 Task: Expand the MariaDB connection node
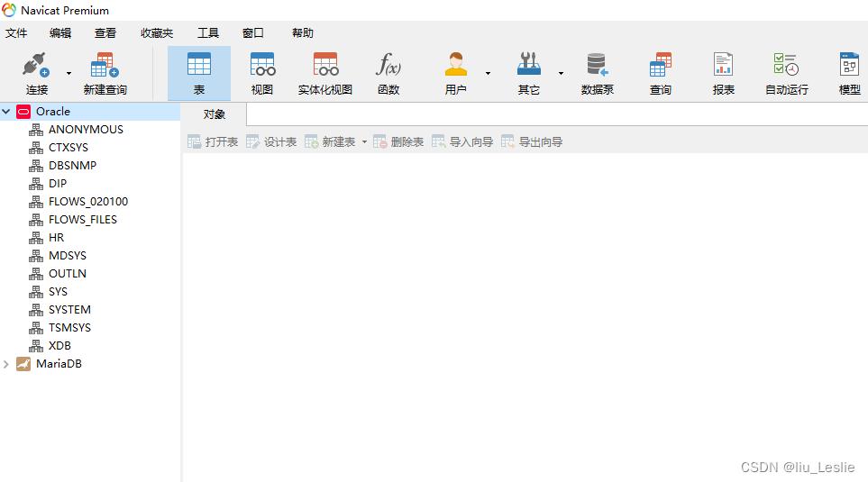(6, 364)
